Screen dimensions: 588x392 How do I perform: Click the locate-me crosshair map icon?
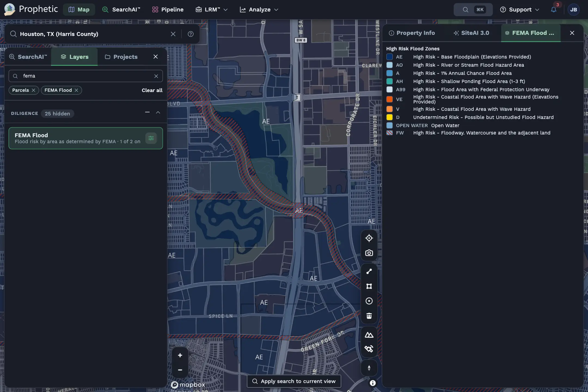point(369,238)
